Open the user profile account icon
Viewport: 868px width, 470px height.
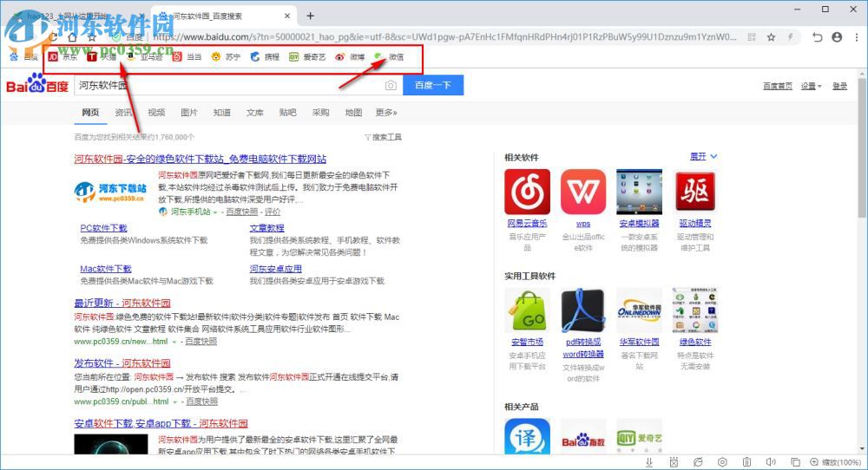837,37
